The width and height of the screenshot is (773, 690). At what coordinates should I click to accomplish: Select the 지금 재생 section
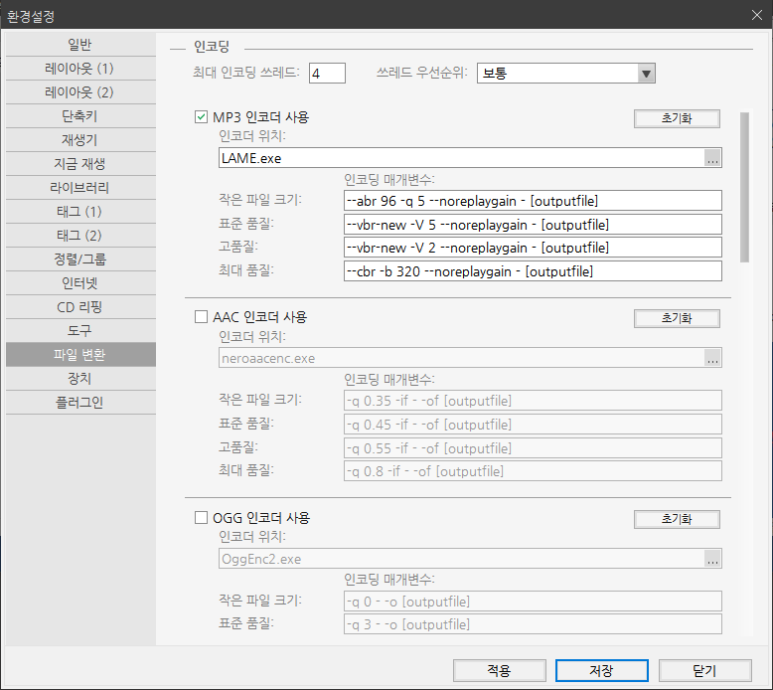tap(81, 164)
